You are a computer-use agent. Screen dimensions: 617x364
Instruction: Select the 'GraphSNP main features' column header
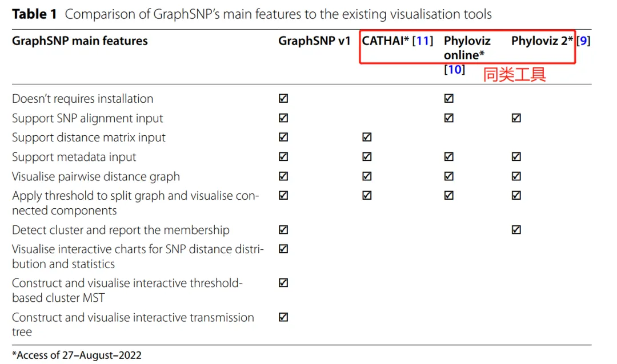pyautogui.click(x=80, y=41)
